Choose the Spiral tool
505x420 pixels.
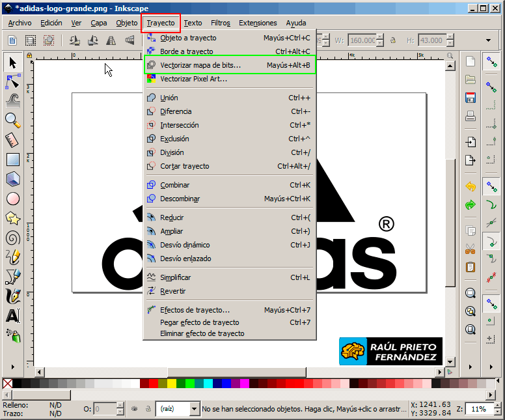coord(12,238)
